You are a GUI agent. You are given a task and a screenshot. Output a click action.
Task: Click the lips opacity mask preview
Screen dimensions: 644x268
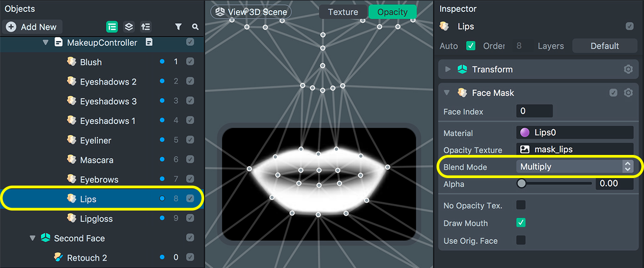(x=318, y=184)
